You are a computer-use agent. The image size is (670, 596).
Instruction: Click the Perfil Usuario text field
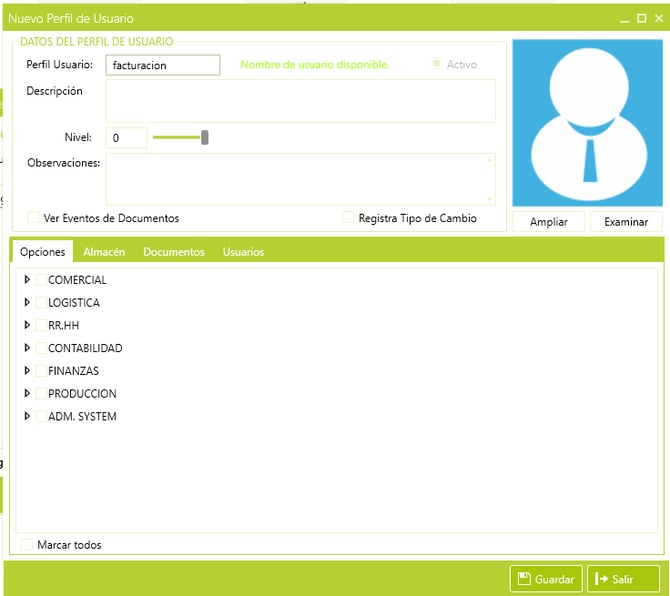pos(162,65)
